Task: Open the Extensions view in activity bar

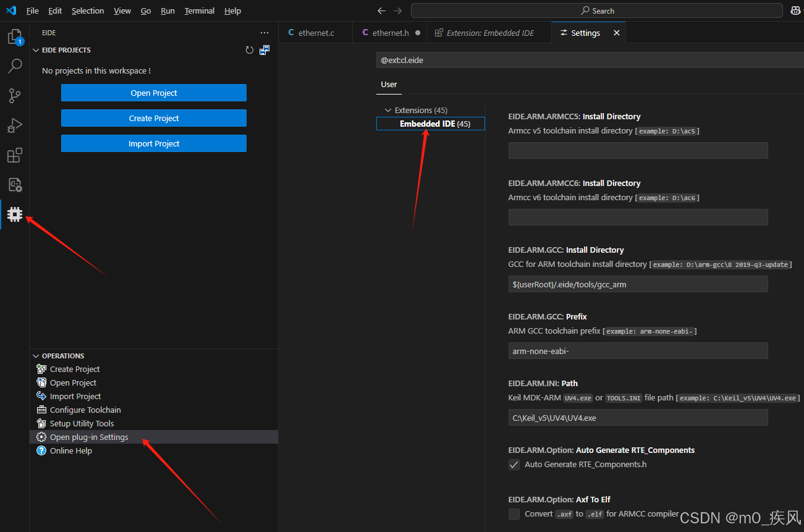Action: pos(14,155)
